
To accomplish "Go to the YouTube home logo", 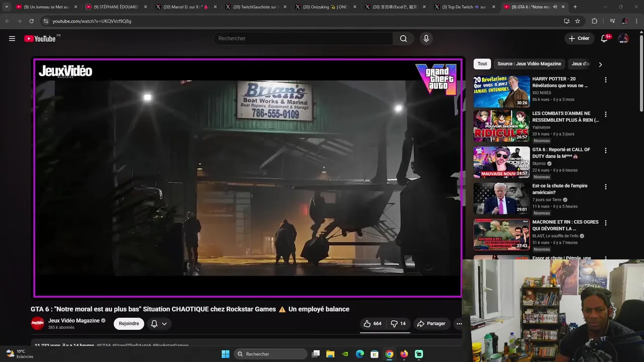I will tap(40, 39).
